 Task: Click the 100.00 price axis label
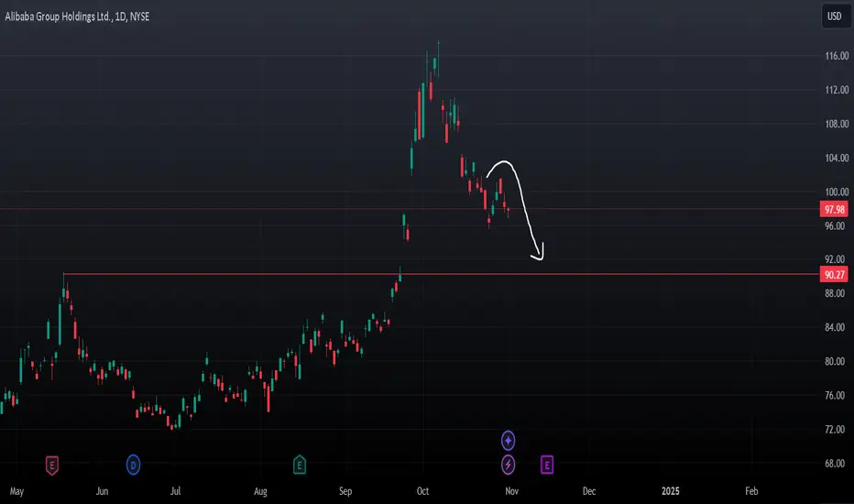[x=837, y=192]
